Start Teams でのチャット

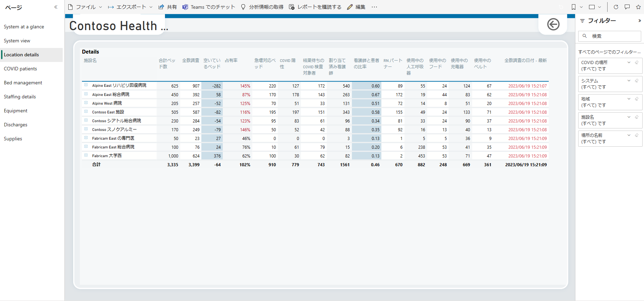coord(209,7)
